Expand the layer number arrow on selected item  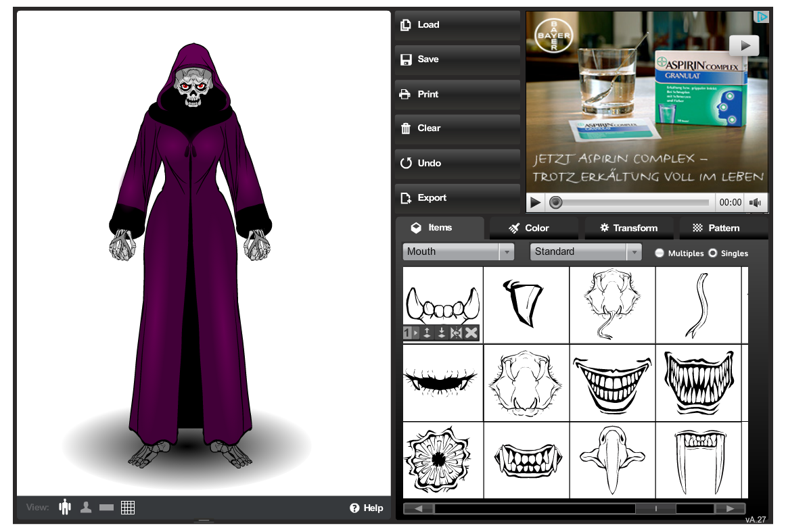point(415,333)
